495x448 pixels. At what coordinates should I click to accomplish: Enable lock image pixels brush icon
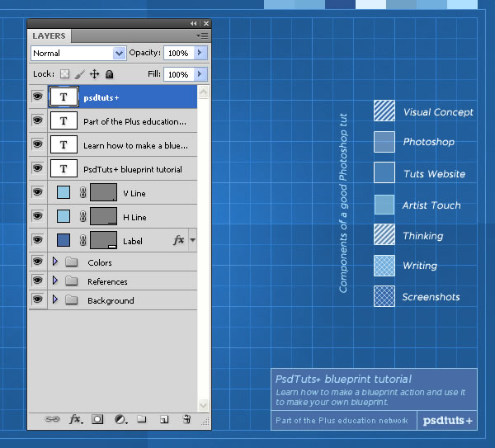click(x=80, y=74)
